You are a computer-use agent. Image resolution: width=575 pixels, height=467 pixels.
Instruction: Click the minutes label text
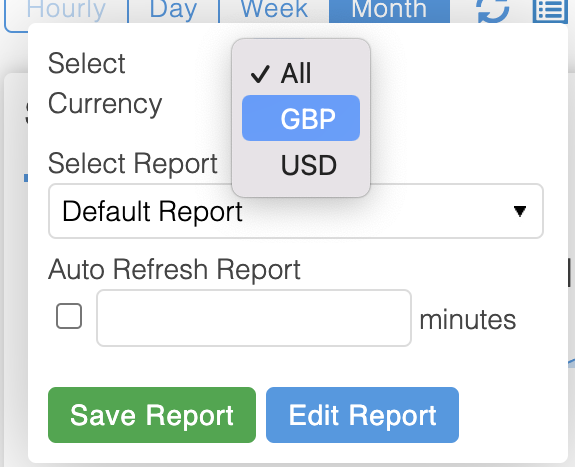pos(468,320)
